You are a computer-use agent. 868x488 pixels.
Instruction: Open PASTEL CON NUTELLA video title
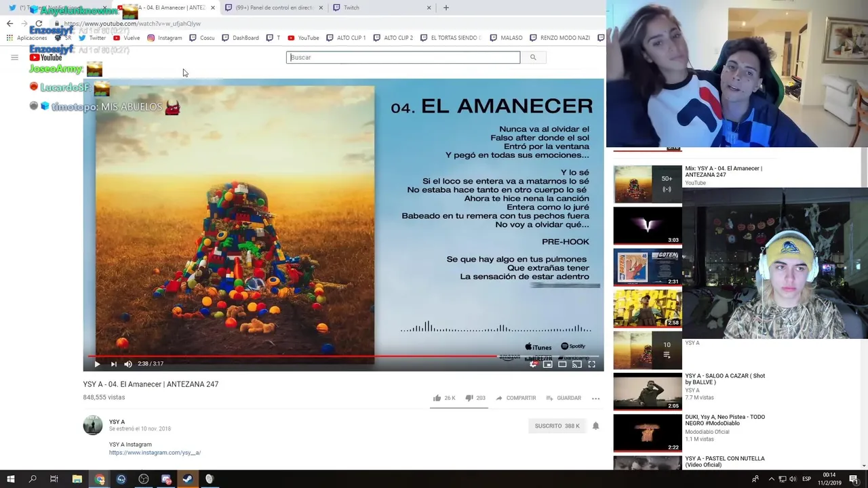pos(724,462)
